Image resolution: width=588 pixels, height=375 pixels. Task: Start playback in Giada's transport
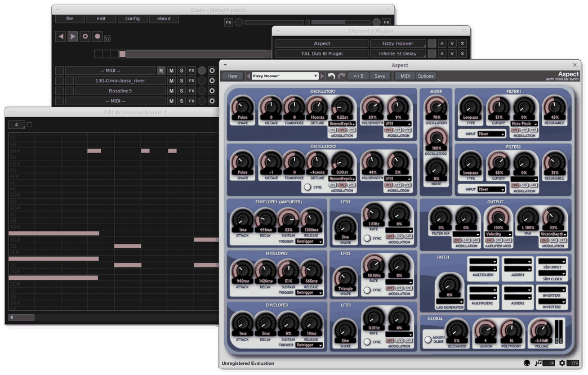[73, 37]
